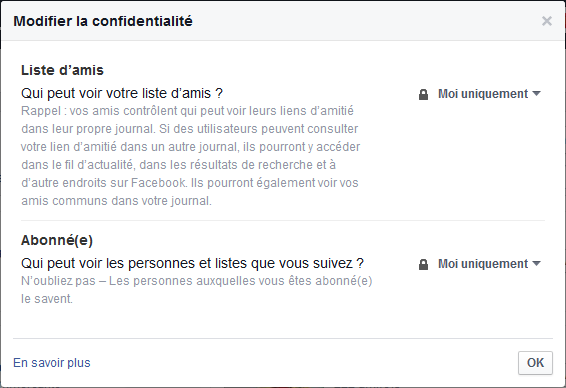Click the lock icon beside the Abonné(e) setting
566x388 pixels.
423,264
